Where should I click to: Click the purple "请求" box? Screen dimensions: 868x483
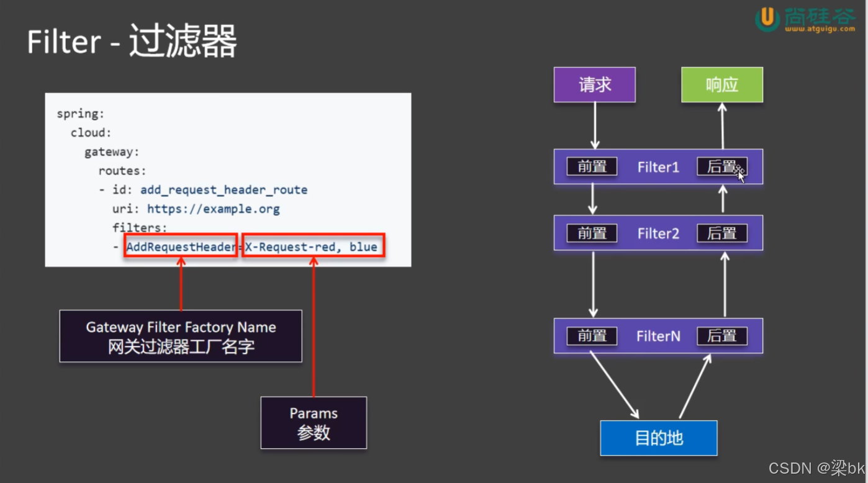coord(595,84)
